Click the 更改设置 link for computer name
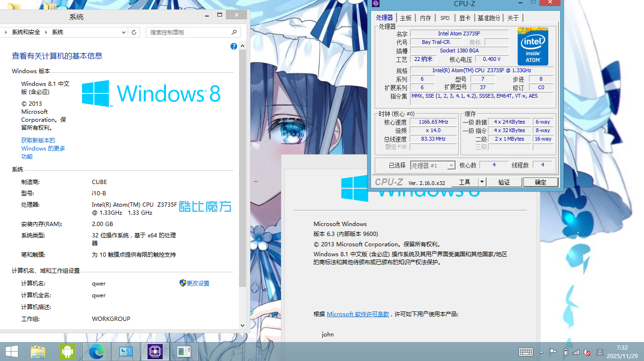The width and height of the screenshot is (644, 361). (198, 283)
